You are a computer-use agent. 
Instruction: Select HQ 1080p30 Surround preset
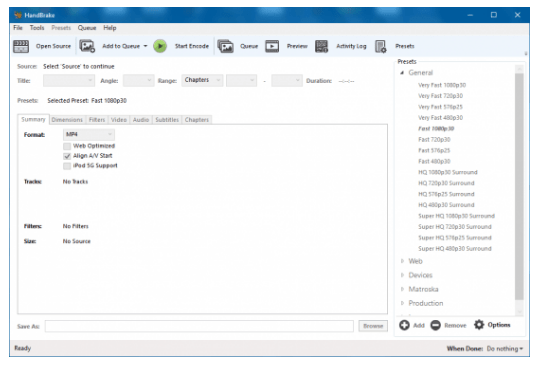coord(448,173)
